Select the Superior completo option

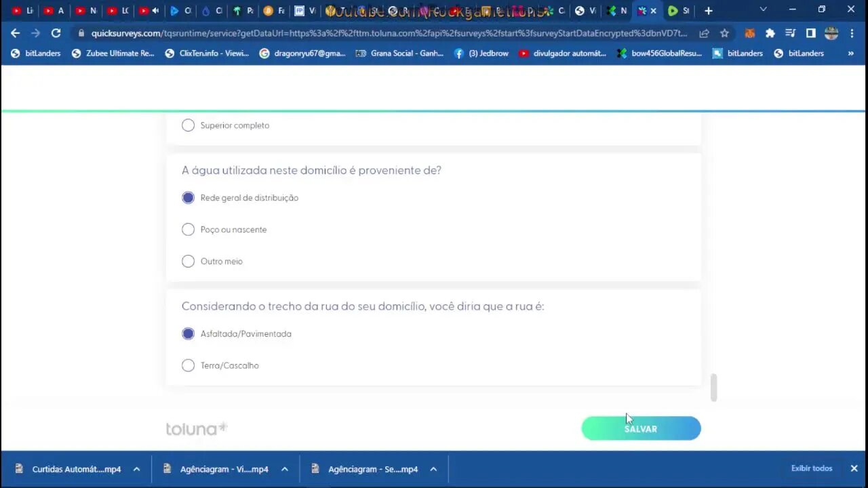tap(188, 125)
